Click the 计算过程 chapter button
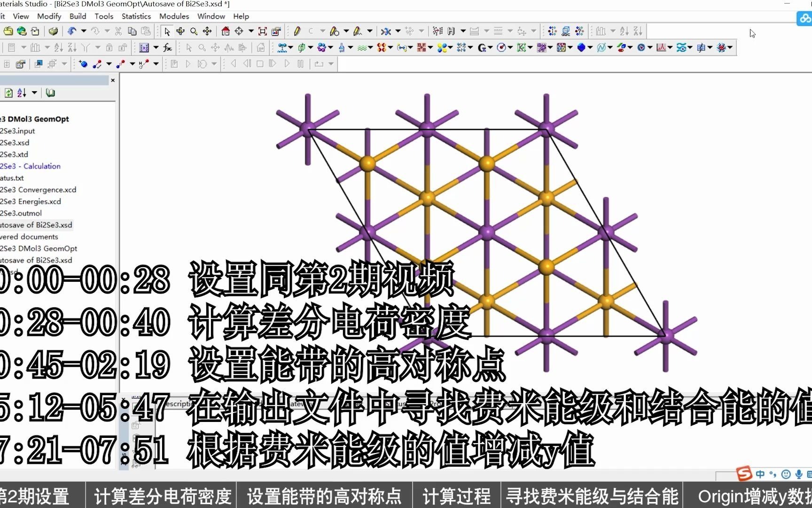This screenshot has height=508, width=812. point(456,495)
